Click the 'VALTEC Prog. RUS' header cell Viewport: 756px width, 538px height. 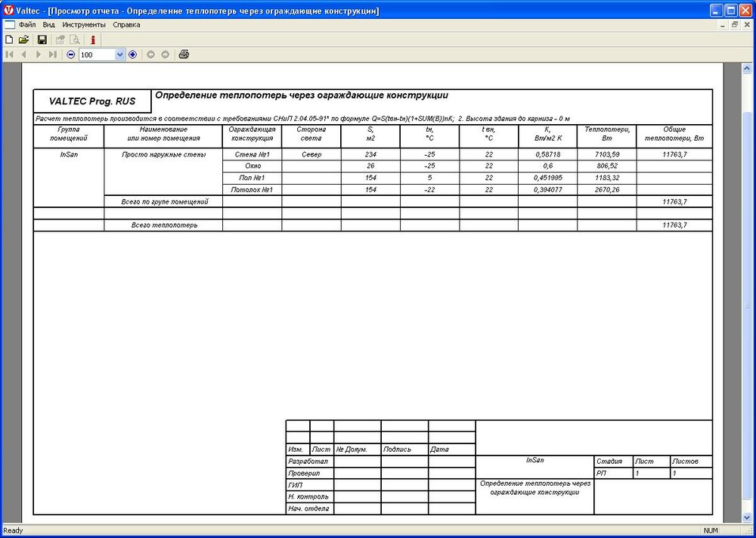tap(92, 101)
